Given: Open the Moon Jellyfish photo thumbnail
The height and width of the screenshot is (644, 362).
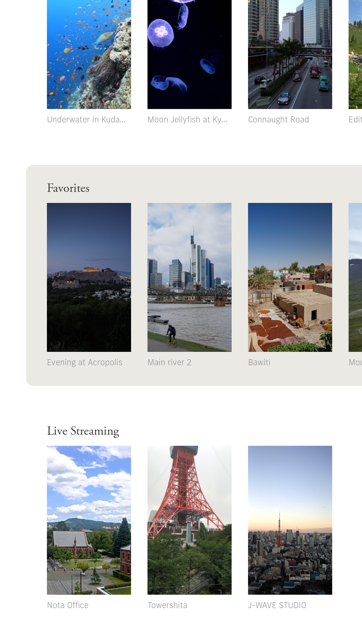Looking at the screenshot, I should [x=189, y=54].
